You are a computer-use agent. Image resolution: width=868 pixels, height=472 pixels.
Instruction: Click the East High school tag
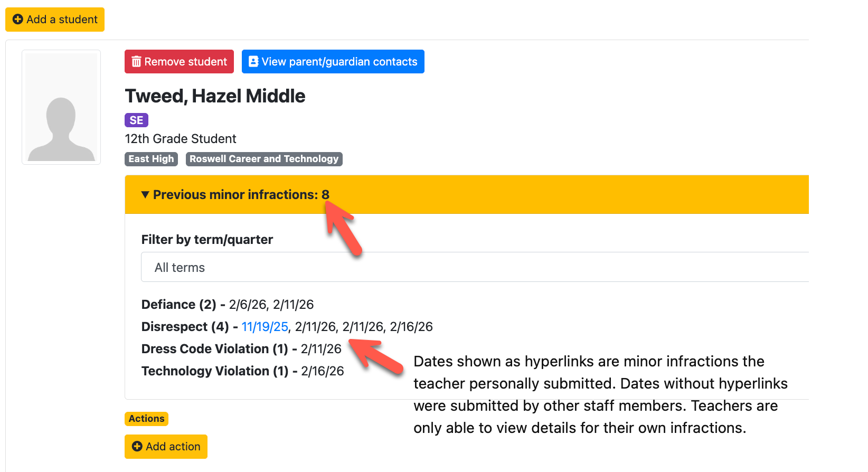(151, 159)
